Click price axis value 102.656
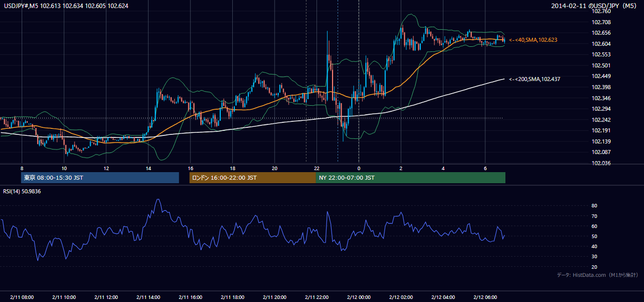Viewport: 644px width, 302px height. click(x=602, y=33)
